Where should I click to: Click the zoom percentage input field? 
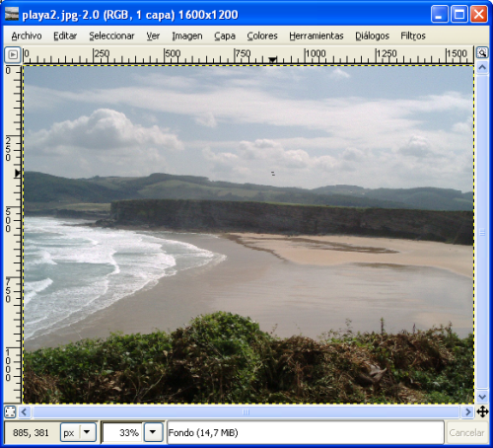(x=122, y=432)
